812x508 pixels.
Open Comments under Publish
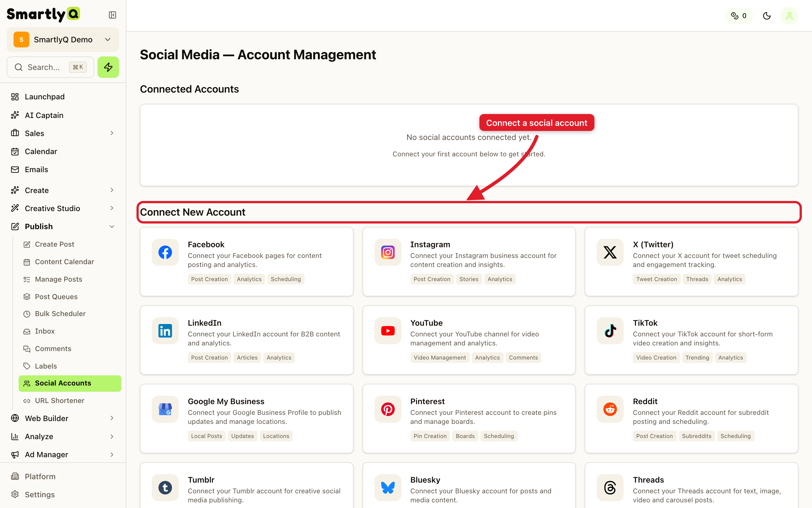pos(53,349)
